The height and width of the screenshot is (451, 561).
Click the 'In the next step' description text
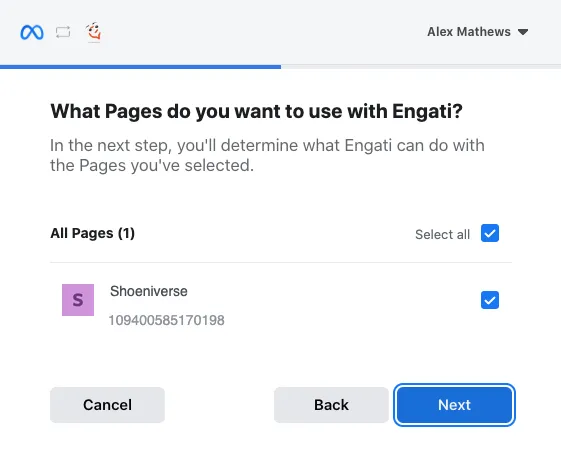(x=267, y=155)
